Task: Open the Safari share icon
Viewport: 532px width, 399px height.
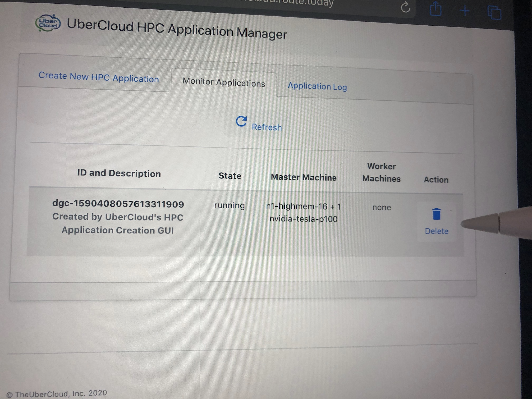Action: [x=435, y=8]
